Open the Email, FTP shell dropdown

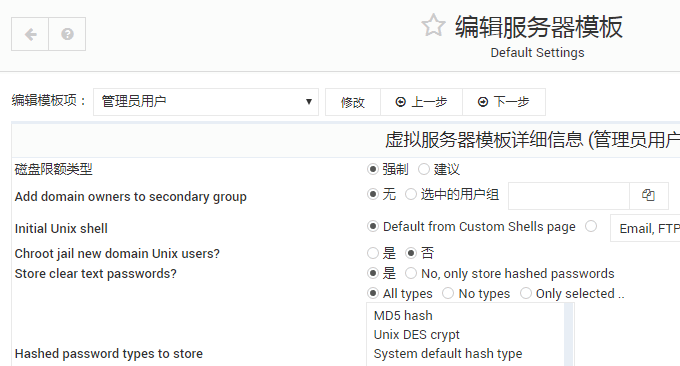click(645, 228)
